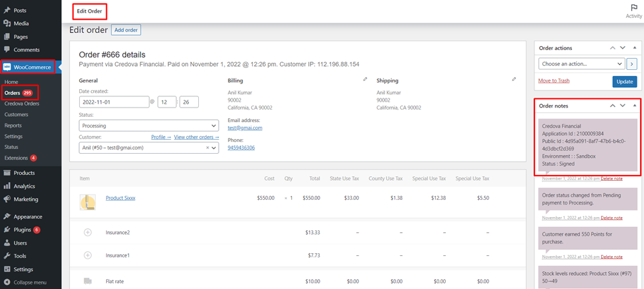Click the Update button
The height and width of the screenshot is (289, 644).
point(625,82)
